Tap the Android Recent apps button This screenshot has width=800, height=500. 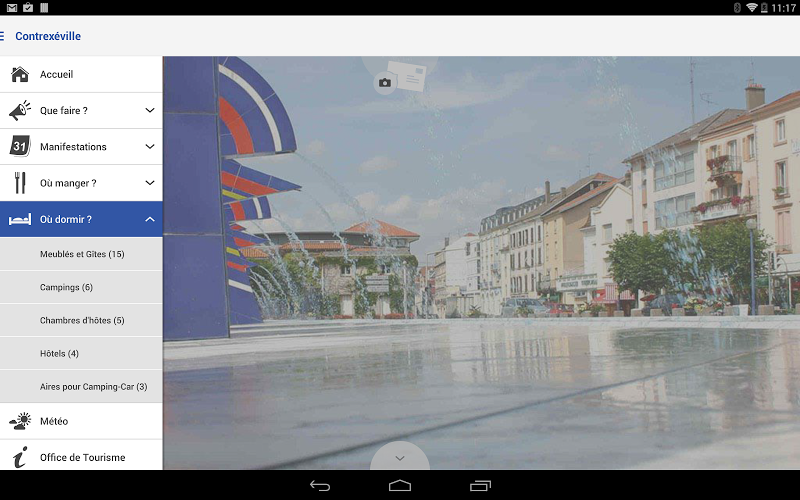(x=480, y=486)
